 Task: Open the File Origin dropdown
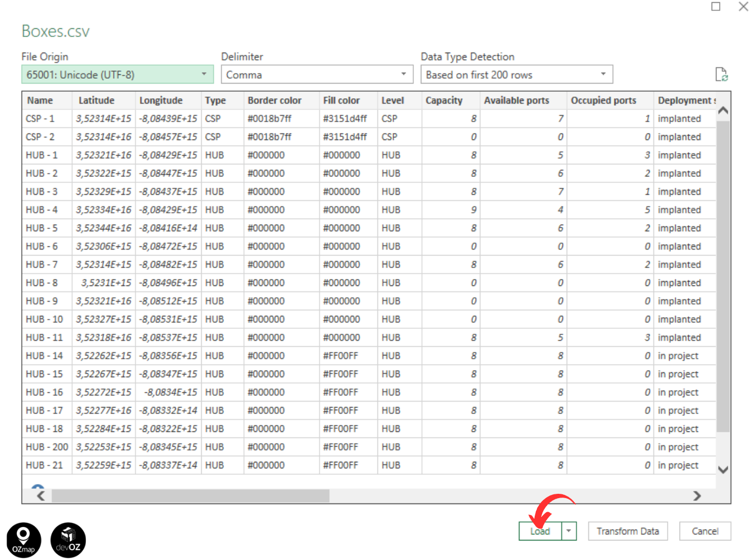(x=204, y=74)
